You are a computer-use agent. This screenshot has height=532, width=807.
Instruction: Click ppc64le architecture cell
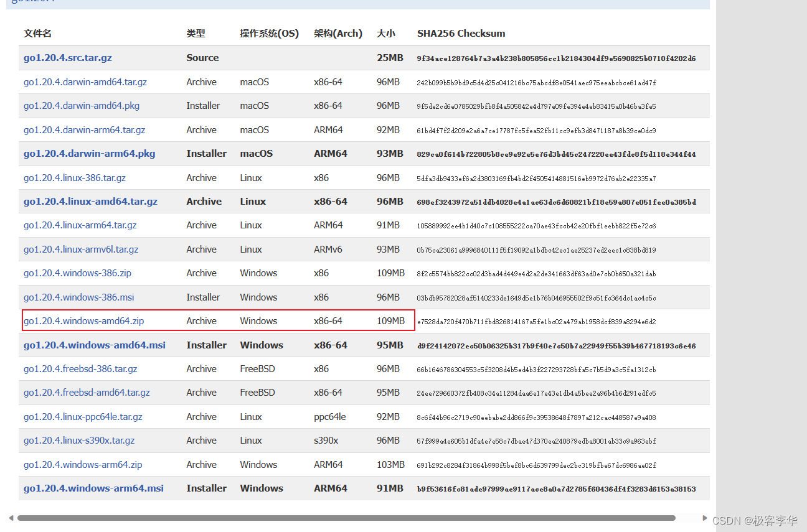330,417
